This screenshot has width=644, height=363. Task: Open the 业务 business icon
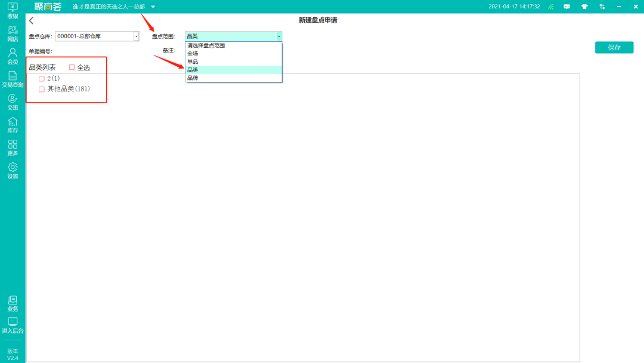click(x=13, y=303)
